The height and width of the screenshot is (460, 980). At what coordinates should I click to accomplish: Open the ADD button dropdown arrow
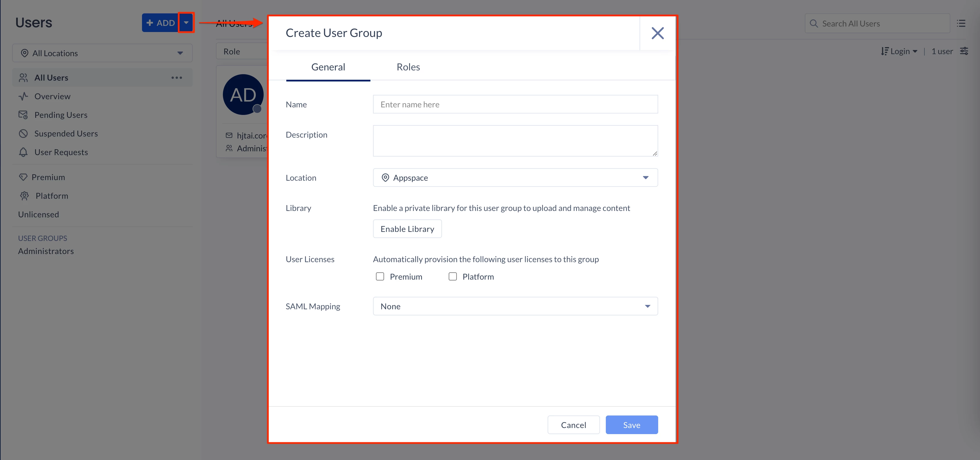click(x=186, y=22)
